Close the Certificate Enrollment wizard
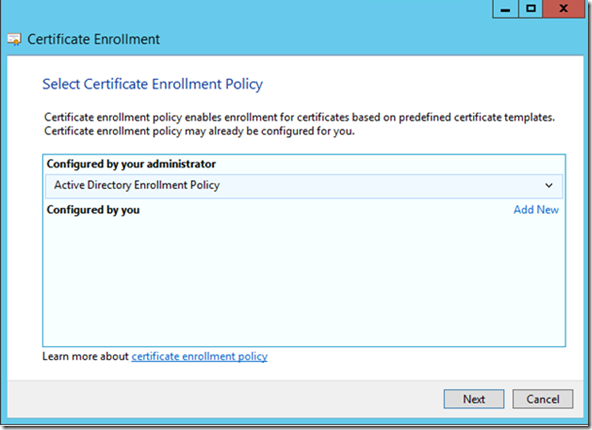Viewport: 592px width, 430px height. tap(564, 9)
